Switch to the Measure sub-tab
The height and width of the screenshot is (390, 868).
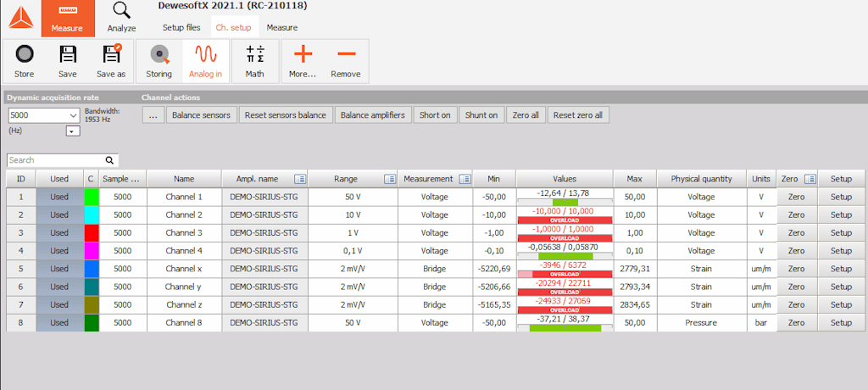coord(281,27)
